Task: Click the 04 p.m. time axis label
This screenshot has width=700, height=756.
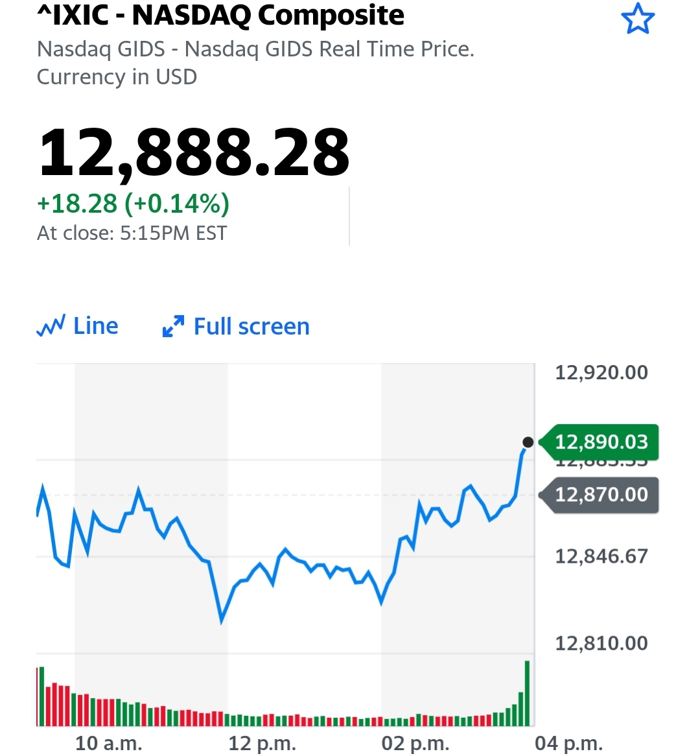Action: coord(568,744)
